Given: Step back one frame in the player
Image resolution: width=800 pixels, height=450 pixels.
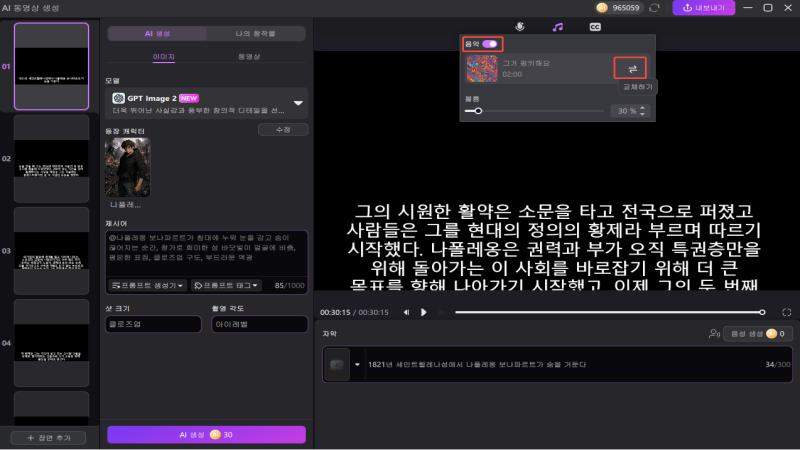Looking at the screenshot, I should click(x=406, y=312).
